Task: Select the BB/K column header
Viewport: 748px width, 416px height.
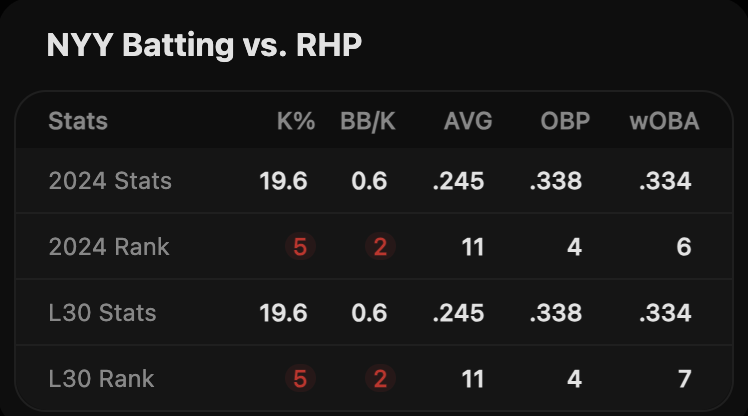Action: pyautogui.click(x=367, y=121)
